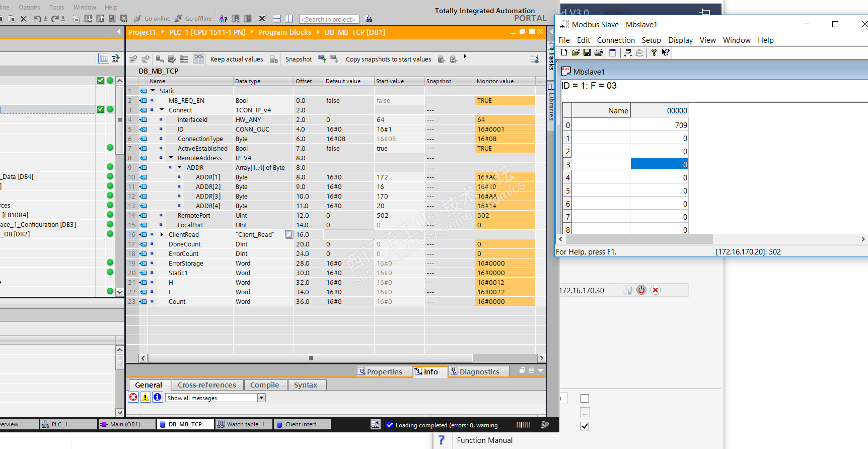The image size is (868, 449).
Task: Open the Diagnostics tab
Action: [478, 372]
